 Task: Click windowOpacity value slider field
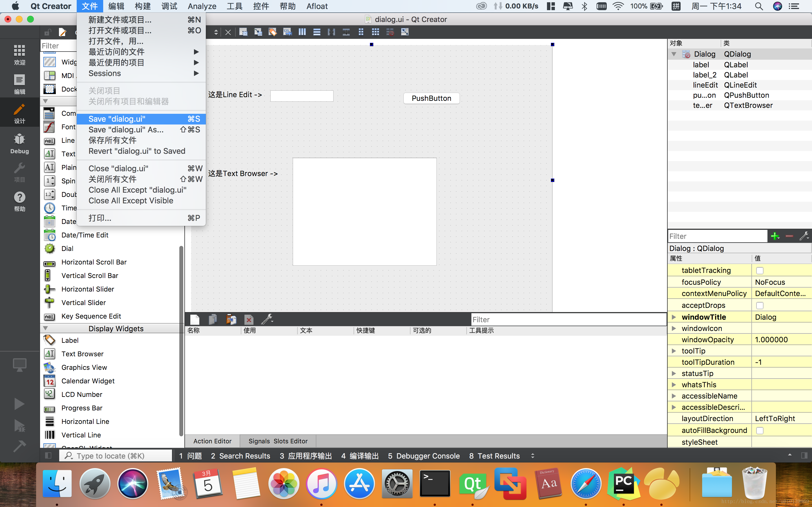click(x=780, y=339)
